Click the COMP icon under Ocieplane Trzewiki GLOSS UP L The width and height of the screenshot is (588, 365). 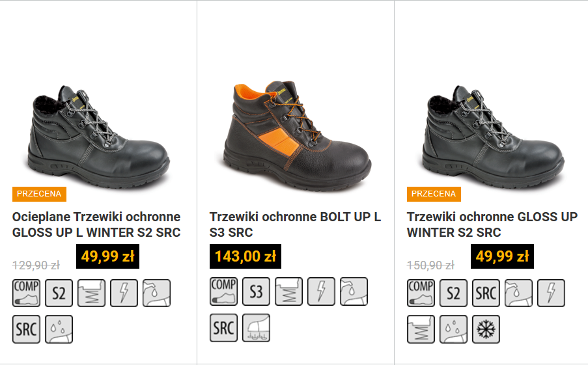tap(26, 293)
